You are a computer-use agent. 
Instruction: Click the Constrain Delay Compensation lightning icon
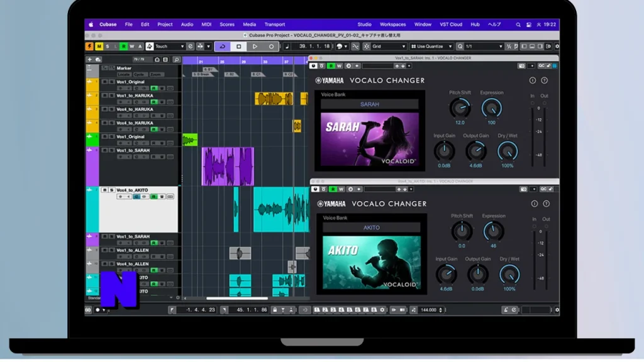[89, 47]
